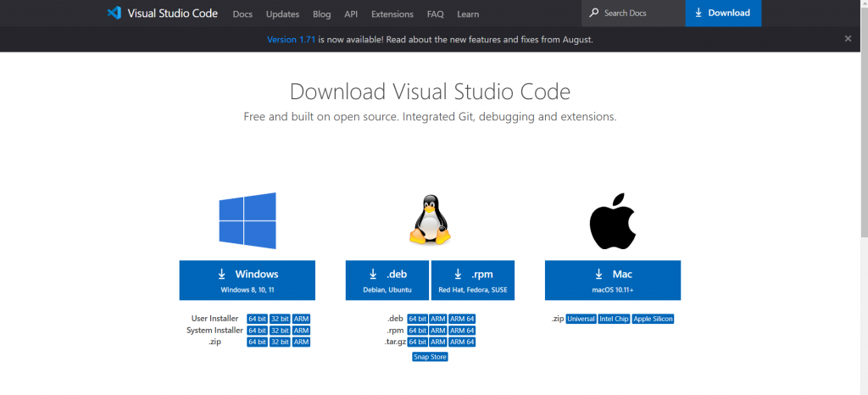Click the header Download button

tap(723, 13)
